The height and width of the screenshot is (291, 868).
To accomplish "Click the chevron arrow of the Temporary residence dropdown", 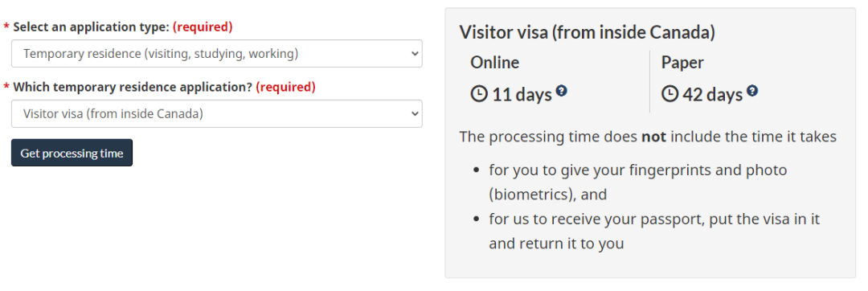I will (x=414, y=54).
